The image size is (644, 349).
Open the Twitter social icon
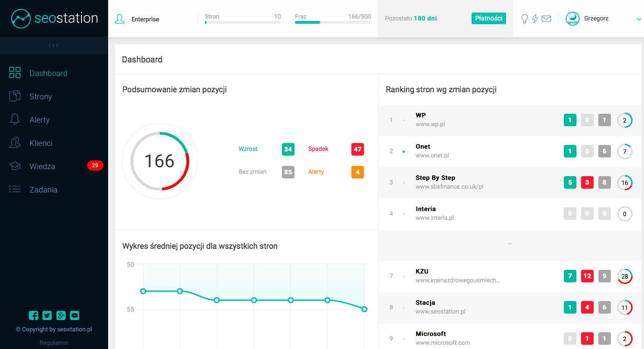tap(47, 315)
